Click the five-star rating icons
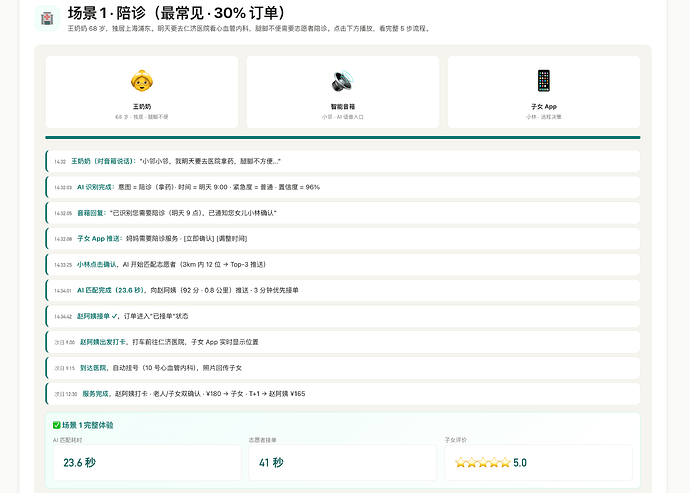Screen dimensions: 690x493 [x=483, y=463]
